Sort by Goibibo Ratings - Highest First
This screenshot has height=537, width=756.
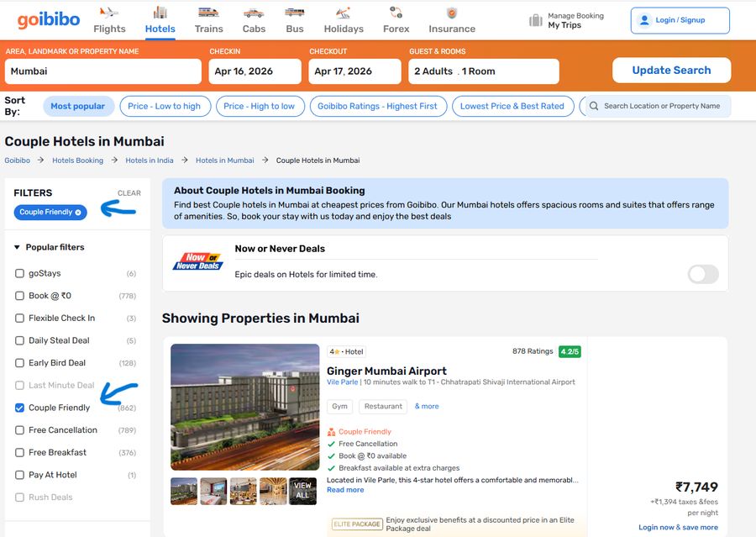[x=378, y=106]
